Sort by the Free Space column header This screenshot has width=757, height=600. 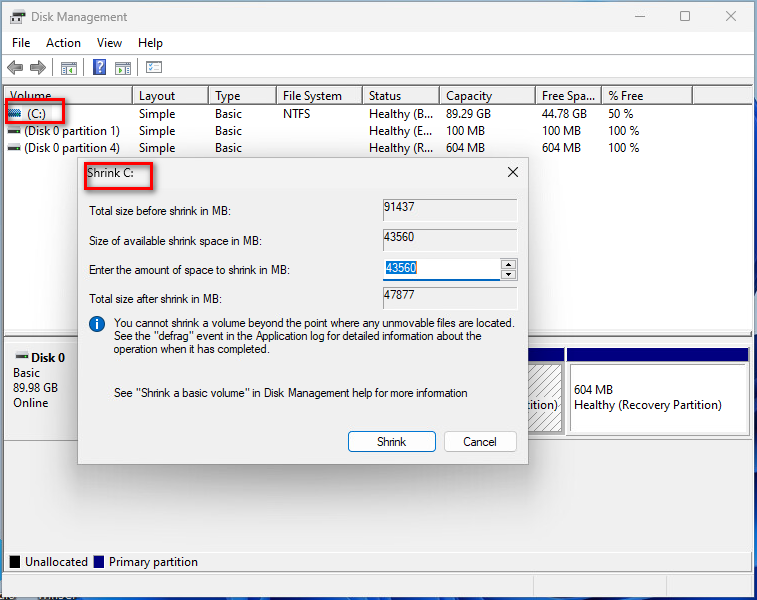[568, 96]
